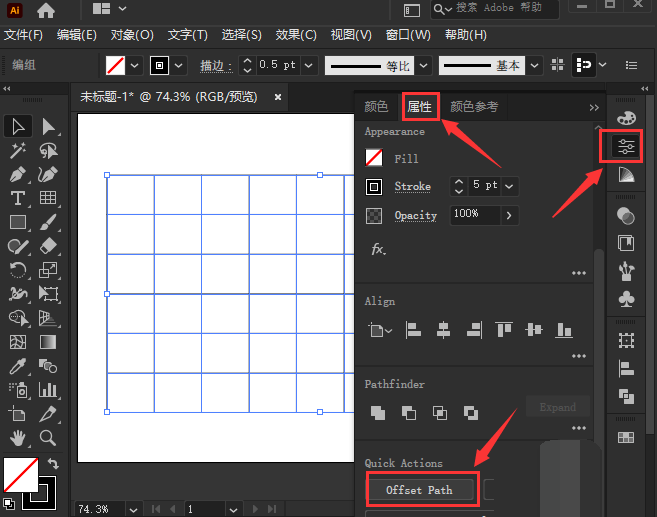Select the Blend tool
Screen dimensions: 657x517
[x=48, y=366]
